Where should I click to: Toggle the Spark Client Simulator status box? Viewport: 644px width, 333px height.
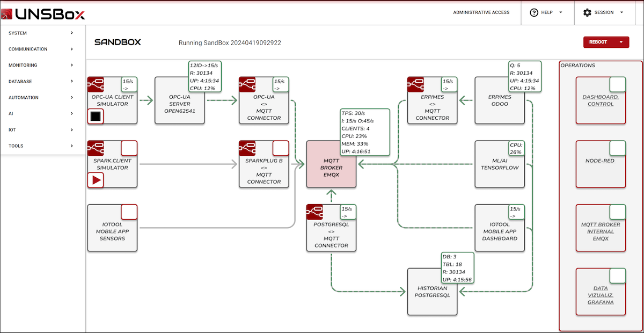pos(129,148)
